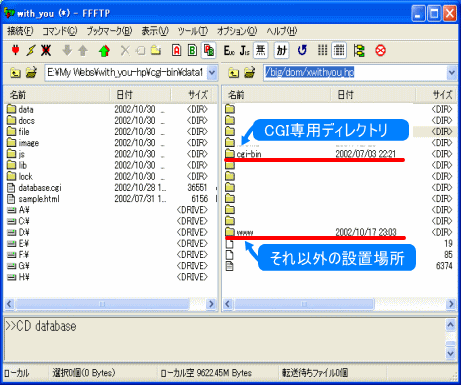The image size is (461, 385).
Task: Click the Quick Connect lightning icon
Action: [31, 51]
